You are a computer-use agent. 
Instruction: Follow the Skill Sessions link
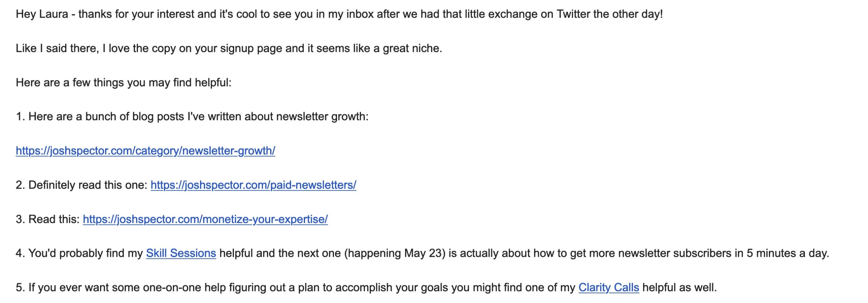coord(181,253)
